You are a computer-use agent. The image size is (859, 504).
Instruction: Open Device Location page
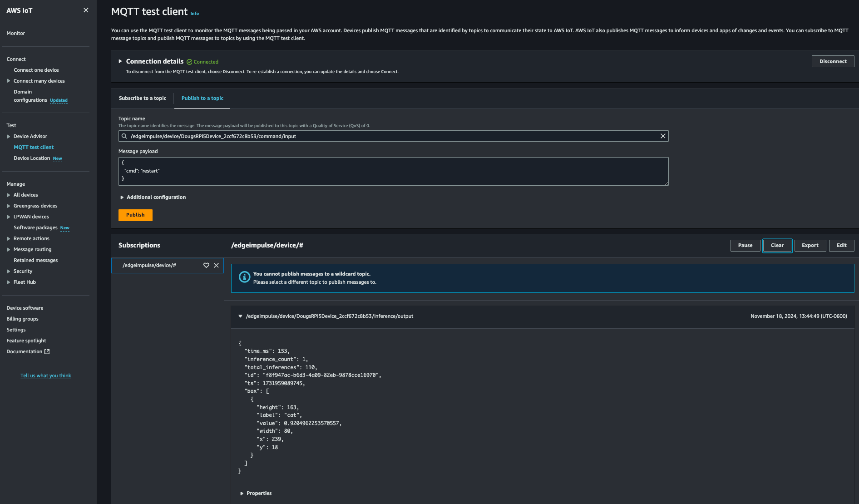pos(32,158)
